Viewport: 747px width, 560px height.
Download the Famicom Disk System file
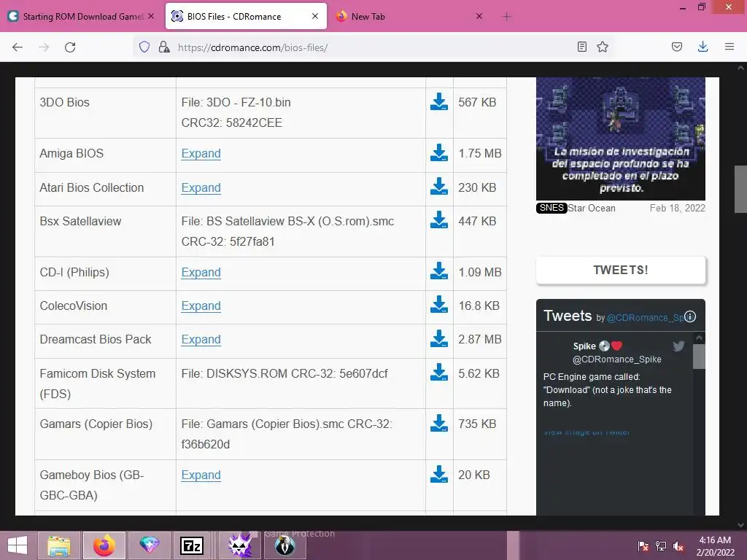438,373
